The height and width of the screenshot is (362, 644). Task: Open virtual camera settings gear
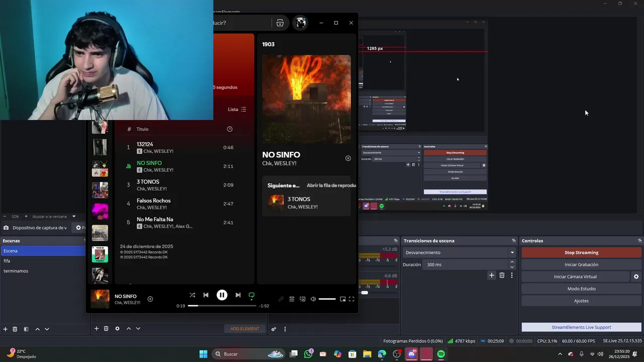636,277
